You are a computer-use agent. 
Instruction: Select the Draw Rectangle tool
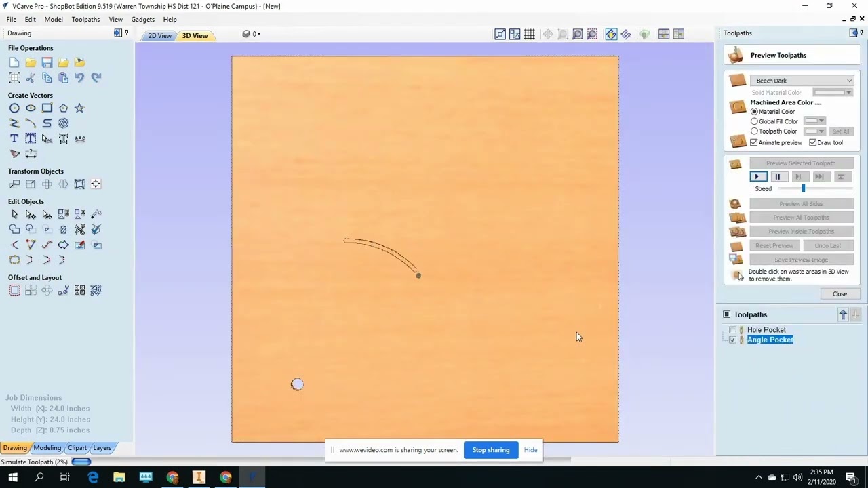click(47, 108)
